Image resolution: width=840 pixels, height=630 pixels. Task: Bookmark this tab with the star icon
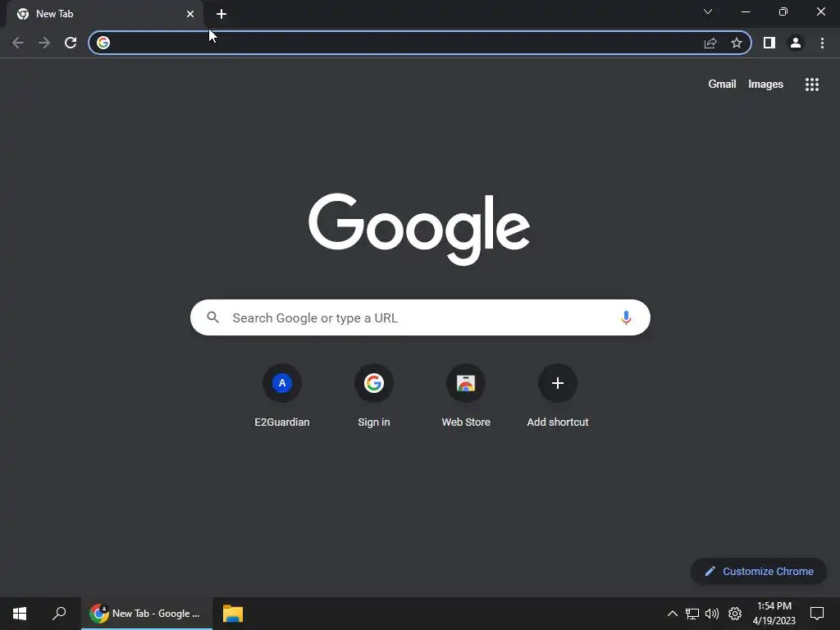pyautogui.click(x=737, y=43)
